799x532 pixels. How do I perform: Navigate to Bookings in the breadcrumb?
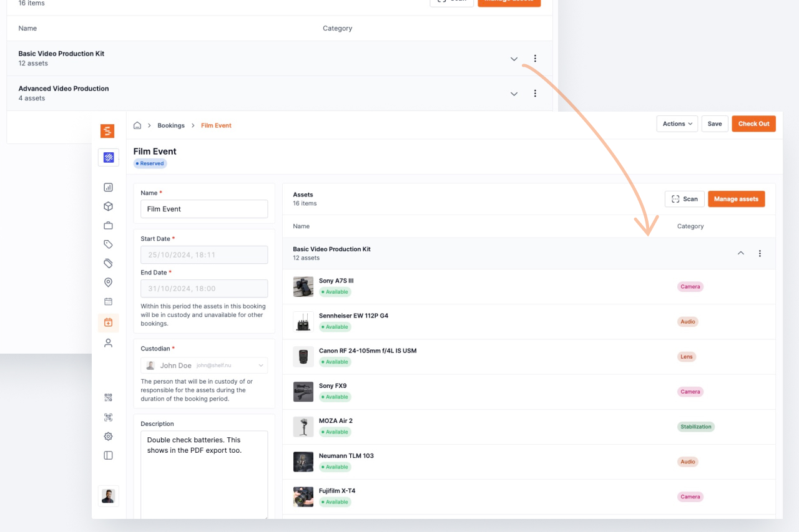tap(170, 125)
